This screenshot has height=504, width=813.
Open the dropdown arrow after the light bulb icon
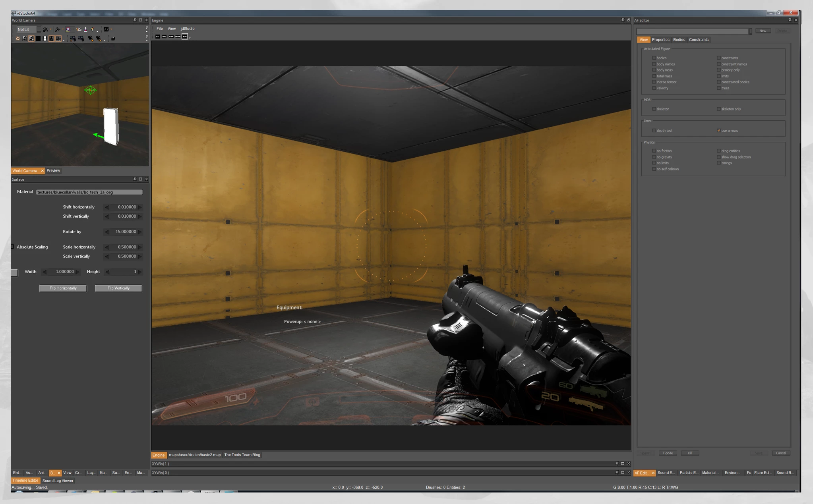[97, 31]
